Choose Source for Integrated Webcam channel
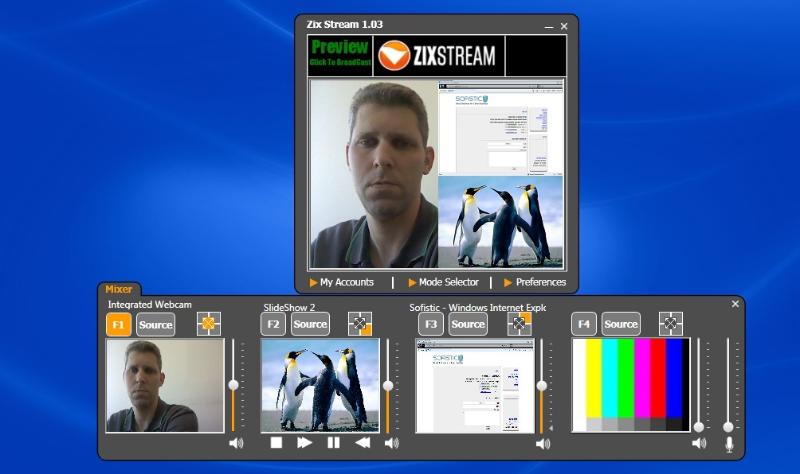Screen dimensions: 800x474 coord(156,325)
